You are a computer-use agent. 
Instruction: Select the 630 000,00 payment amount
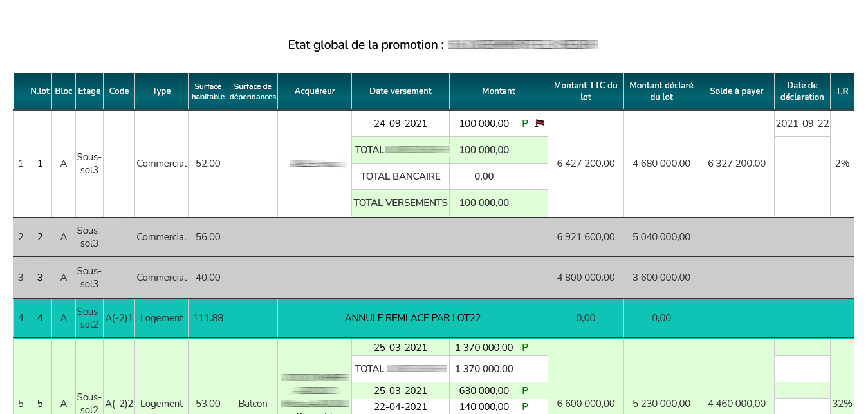coord(484,391)
